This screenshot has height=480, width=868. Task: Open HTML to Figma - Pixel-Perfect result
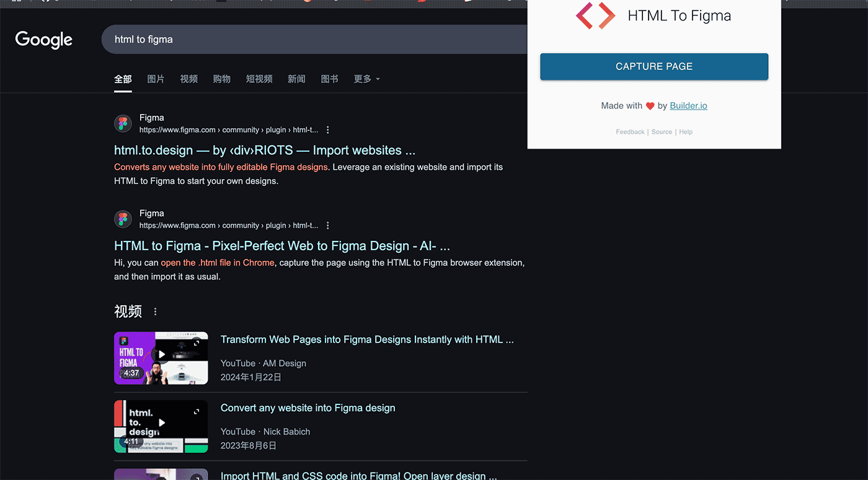tap(282, 246)
